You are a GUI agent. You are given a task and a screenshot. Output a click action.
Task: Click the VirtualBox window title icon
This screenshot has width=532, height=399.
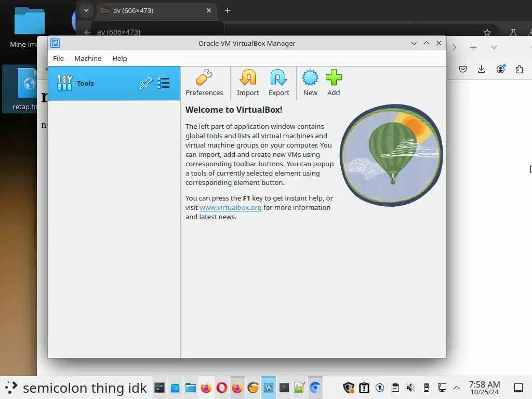(55, 43)
